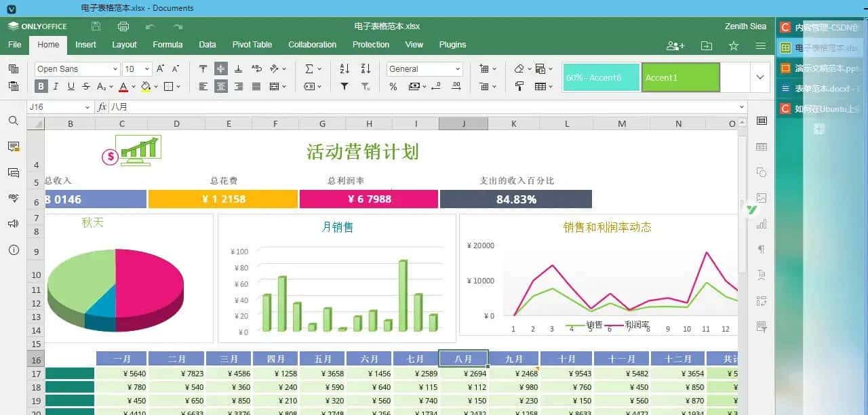Viewport: 868px width, 415px height.
Task: Apply percent style number format
Action: click(393, 87)
